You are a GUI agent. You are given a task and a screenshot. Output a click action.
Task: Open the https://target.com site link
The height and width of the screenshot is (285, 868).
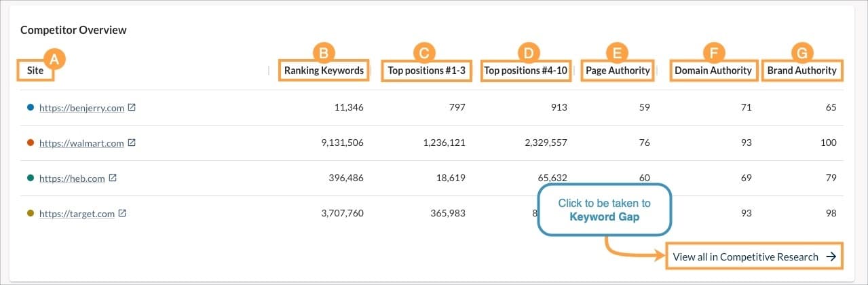(x=77, y=214)
